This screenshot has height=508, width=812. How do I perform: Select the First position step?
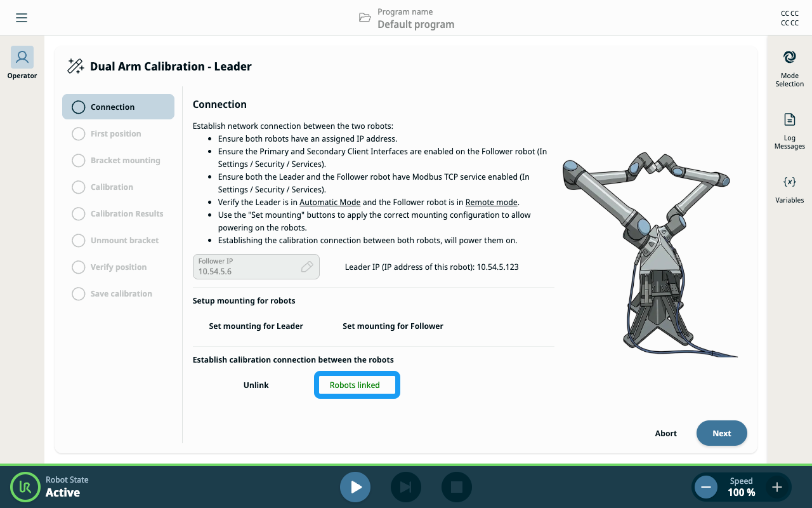[x=118, y=133]
